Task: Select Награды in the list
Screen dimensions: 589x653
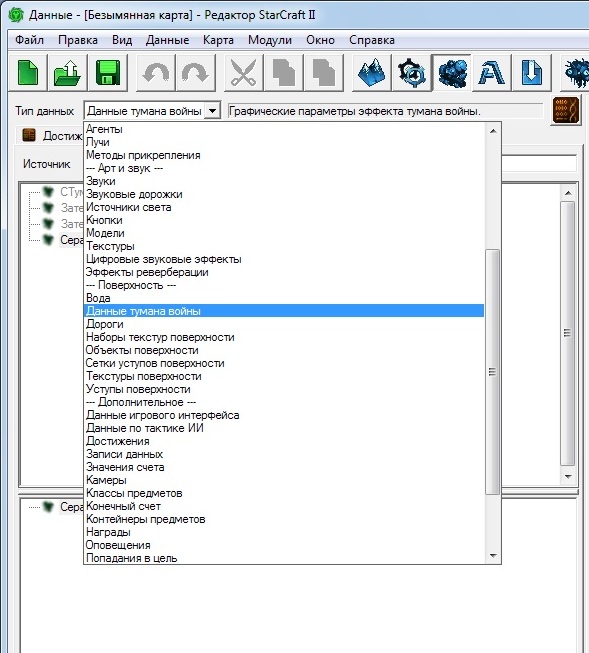Action: click(x=284, y=532)
